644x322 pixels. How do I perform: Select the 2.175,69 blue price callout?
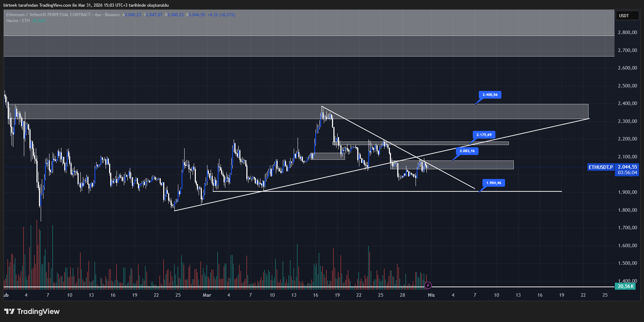(x=484, y=134)
